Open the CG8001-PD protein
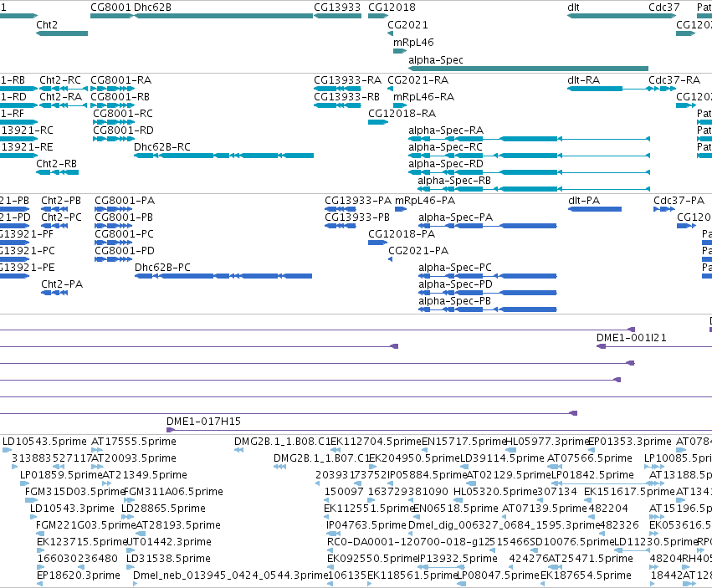This screenshot has width=712, height=588. tap(114, 259)
